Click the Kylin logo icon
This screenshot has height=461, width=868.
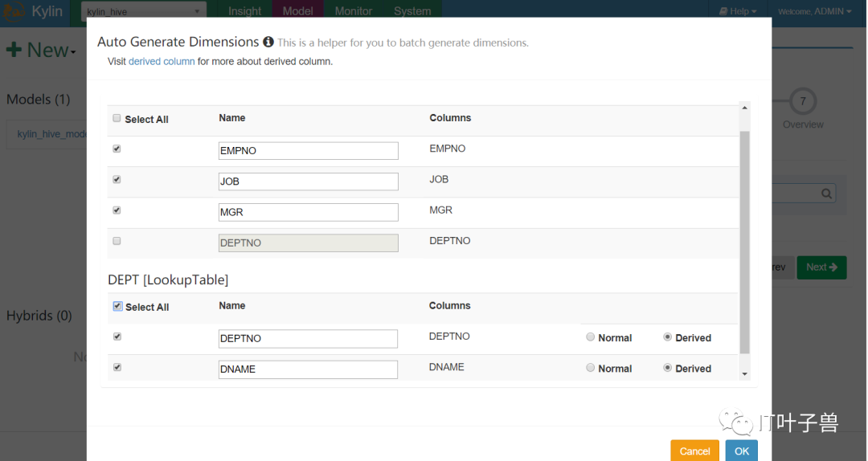(14, 11)
